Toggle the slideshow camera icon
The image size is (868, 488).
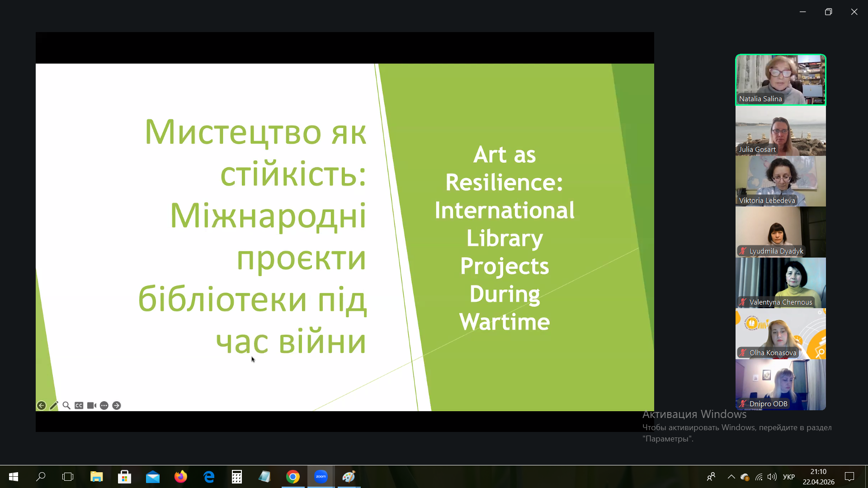[x=92, y=405]
